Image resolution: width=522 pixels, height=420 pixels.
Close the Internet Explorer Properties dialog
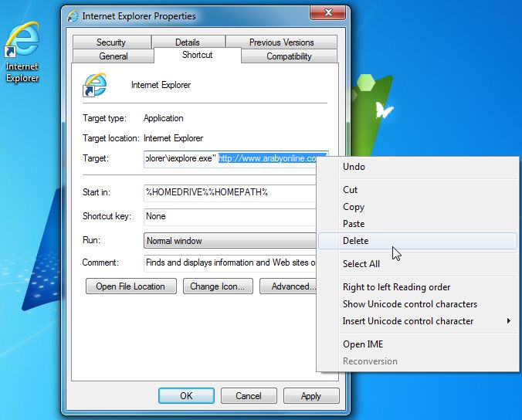(x=328, y=12)
